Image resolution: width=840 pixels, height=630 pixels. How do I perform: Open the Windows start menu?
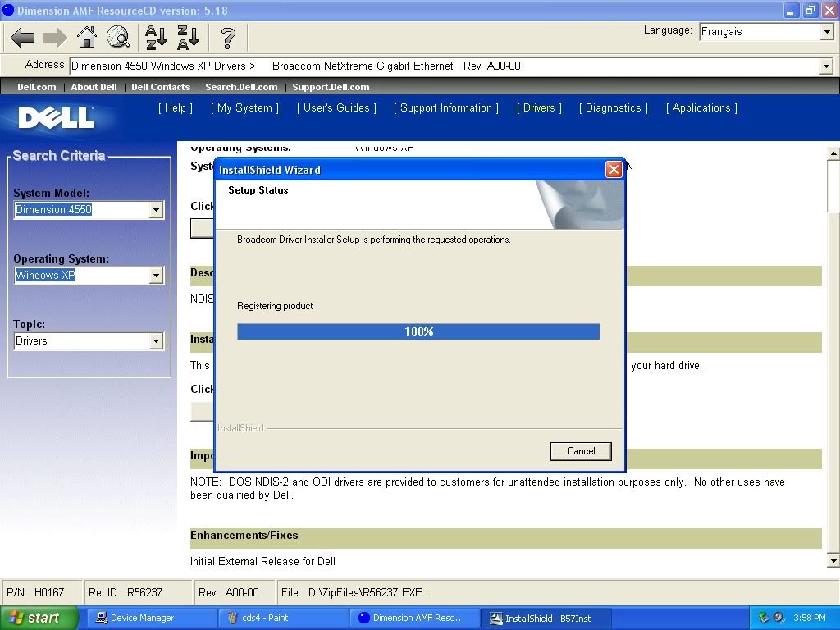(39, 618)
